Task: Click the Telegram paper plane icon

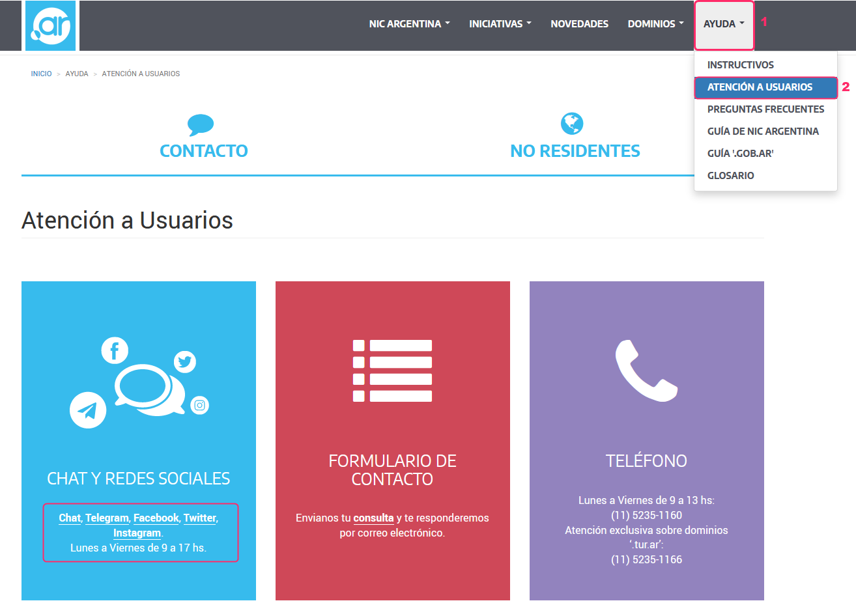Action: 88,410
